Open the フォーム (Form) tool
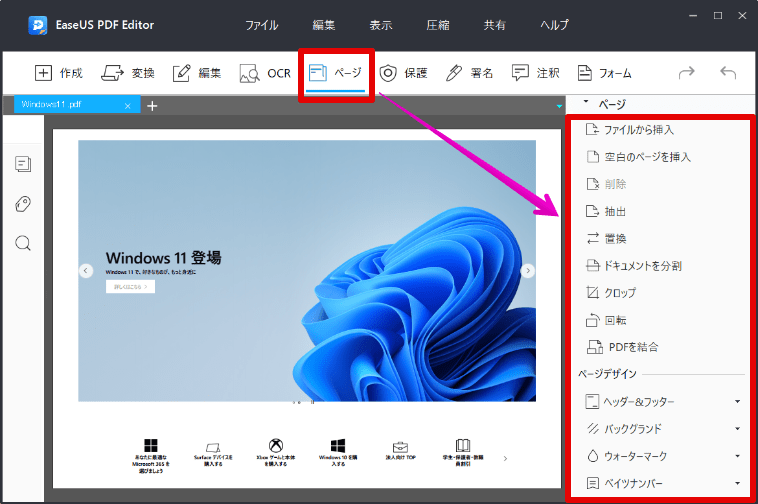This screenshot has height=504, width=758. coord(605,73)
